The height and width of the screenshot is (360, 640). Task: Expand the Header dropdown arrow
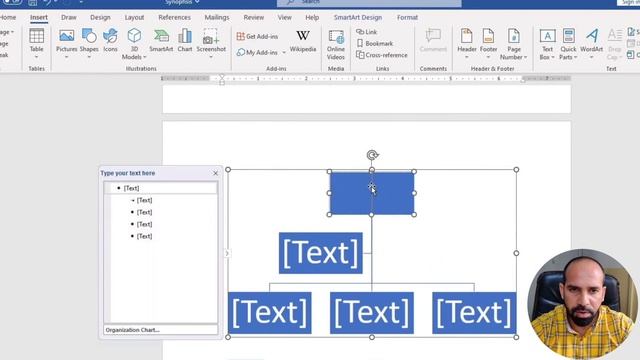[467, 57]
